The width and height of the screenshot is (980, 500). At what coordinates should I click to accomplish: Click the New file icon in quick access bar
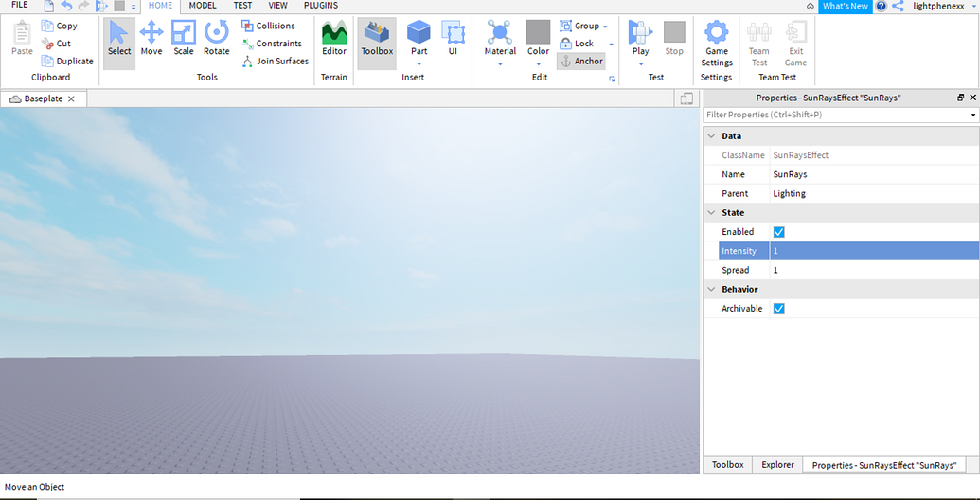48,7
